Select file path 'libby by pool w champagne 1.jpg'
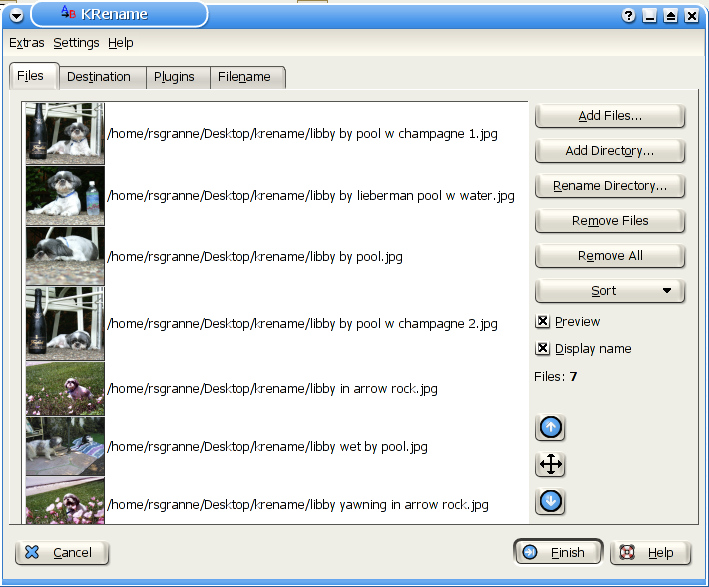 coord(303,134)
